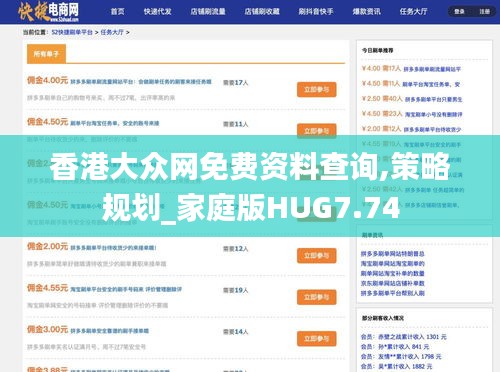Image resolution: width=500 pixels, height=372 pixels.
Task: Go to 店铺刷流量 in the navigation bar
Action: pos(208,12)
